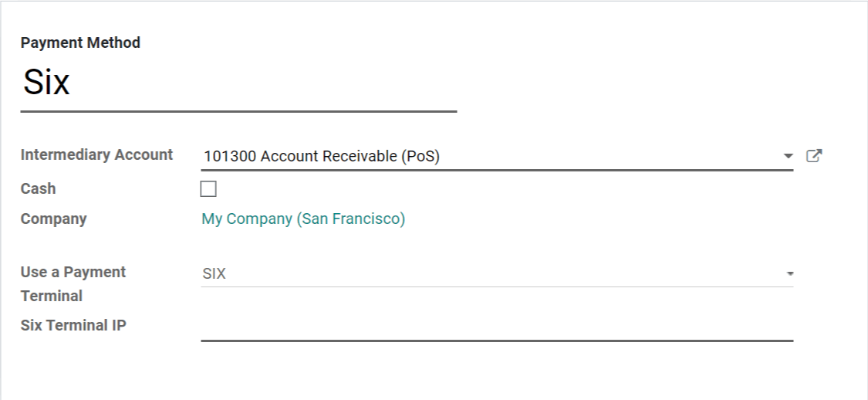Click the Company field label
This screenshot has height=400, width=868.
pos(53,219)
